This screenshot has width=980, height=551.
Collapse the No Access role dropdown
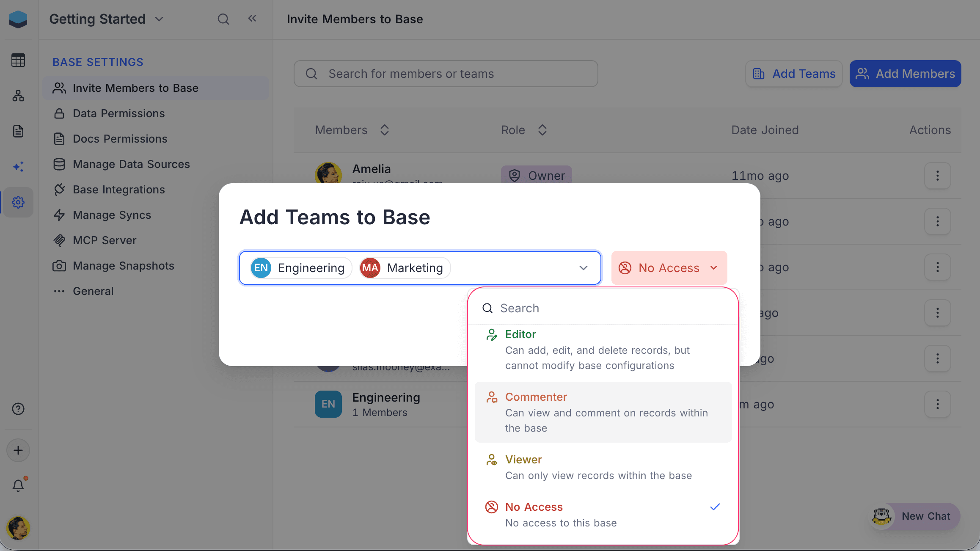coord(669,268)
